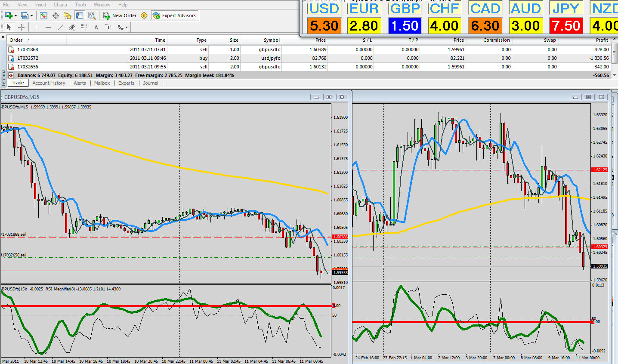Image resolution: width=618 pixels, height=364 pixels.
Task: Click the JPY strength value 7.50
Action: (566, 25)
